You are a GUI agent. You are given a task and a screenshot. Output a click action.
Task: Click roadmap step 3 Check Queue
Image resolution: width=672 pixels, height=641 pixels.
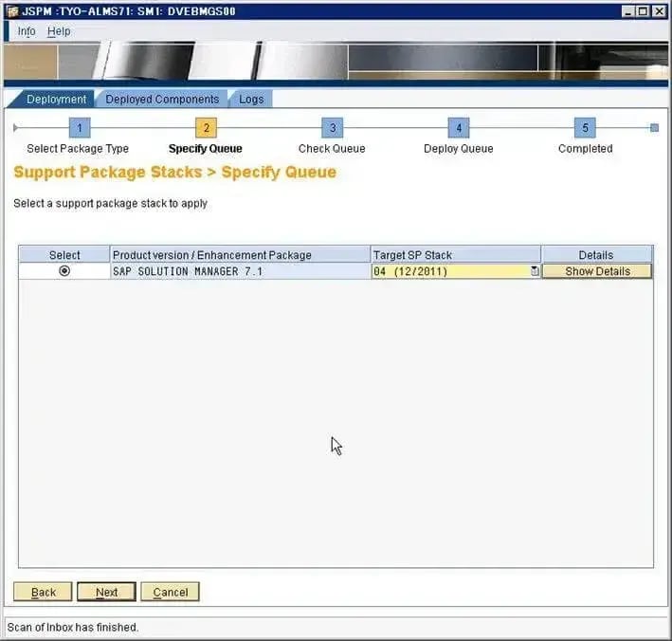333,128
